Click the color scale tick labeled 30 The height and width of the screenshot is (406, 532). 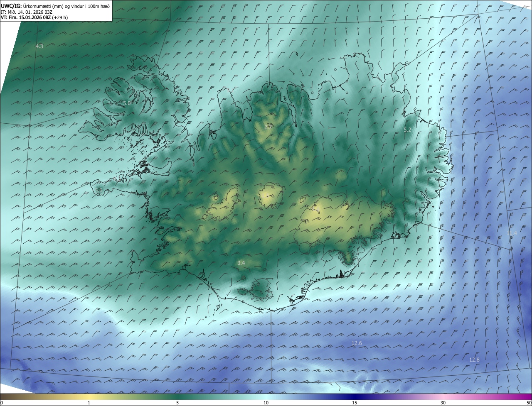[x=443, y=403]
